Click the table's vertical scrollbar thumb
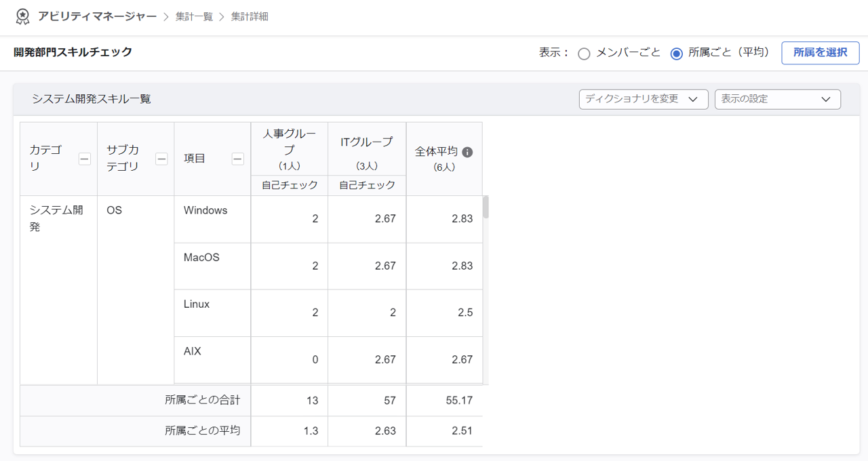 [x=486, y=207]
